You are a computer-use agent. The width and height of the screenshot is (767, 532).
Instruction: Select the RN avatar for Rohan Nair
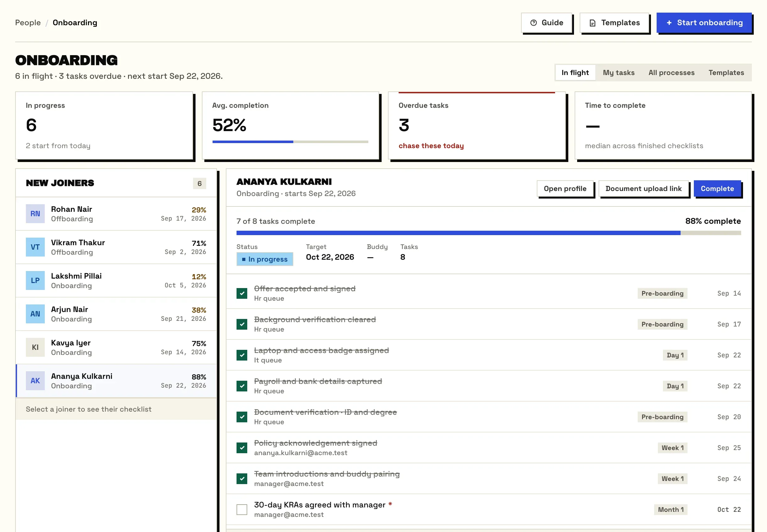(x=35, y=214)
